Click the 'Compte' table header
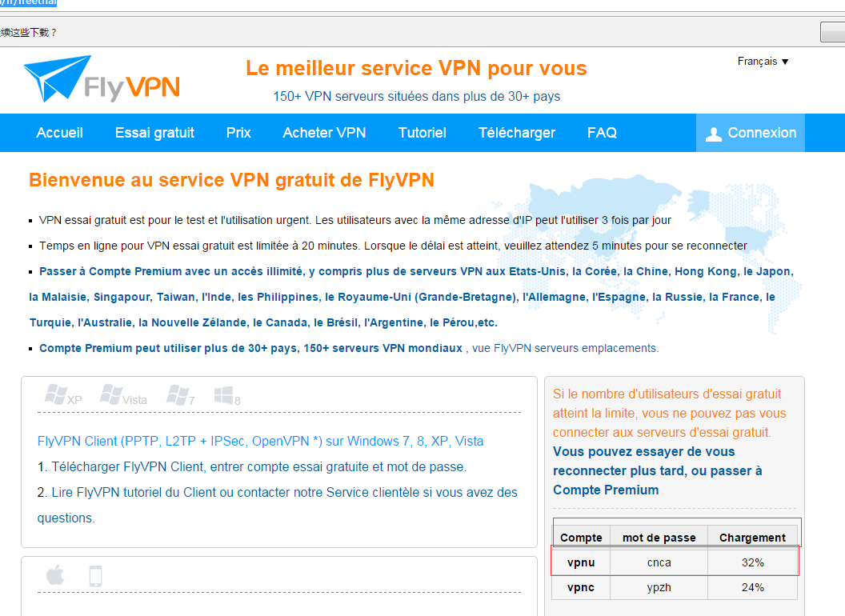The height and width of the screenshot is (616, 845). point(581,538)
